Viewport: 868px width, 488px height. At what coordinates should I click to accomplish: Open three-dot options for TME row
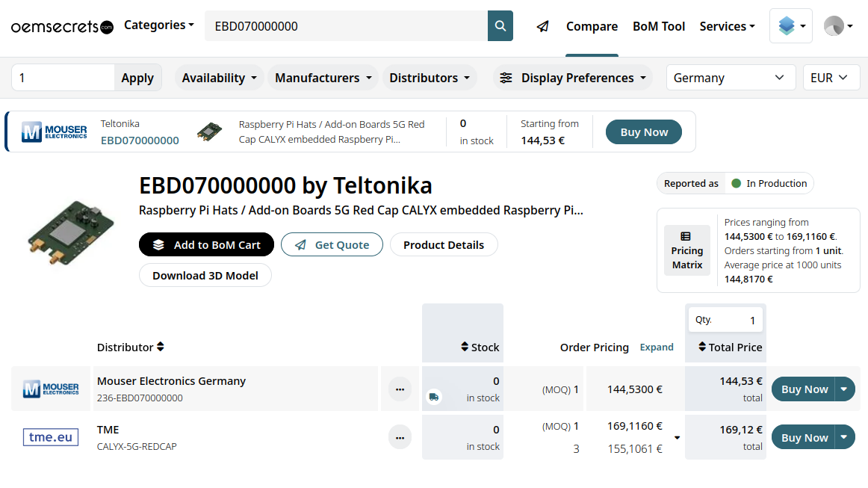400,437
